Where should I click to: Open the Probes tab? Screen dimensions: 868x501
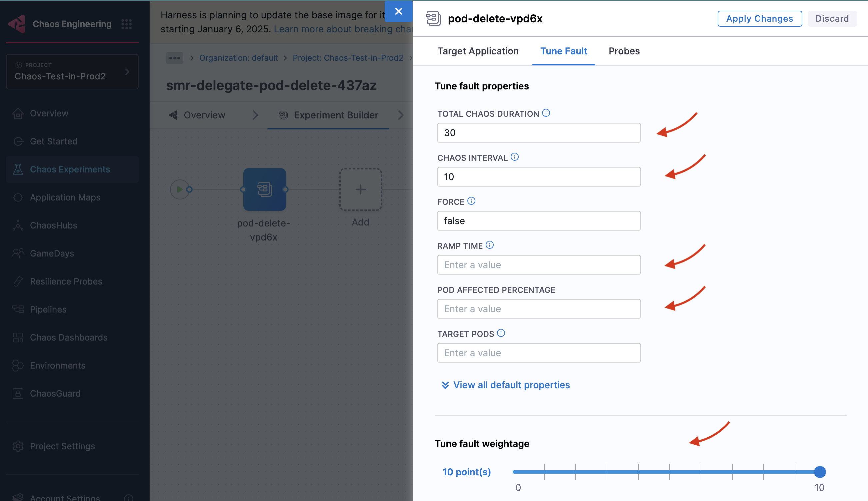(624, 51)
